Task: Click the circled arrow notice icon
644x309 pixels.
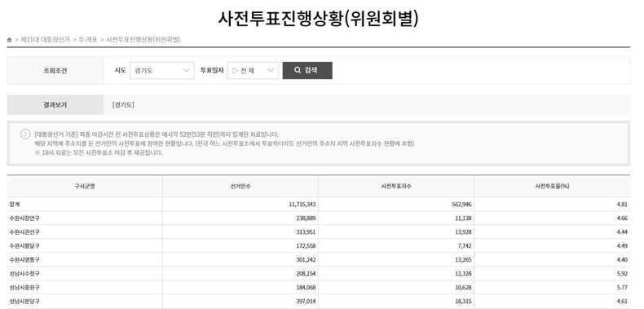Action: point(25,135)
